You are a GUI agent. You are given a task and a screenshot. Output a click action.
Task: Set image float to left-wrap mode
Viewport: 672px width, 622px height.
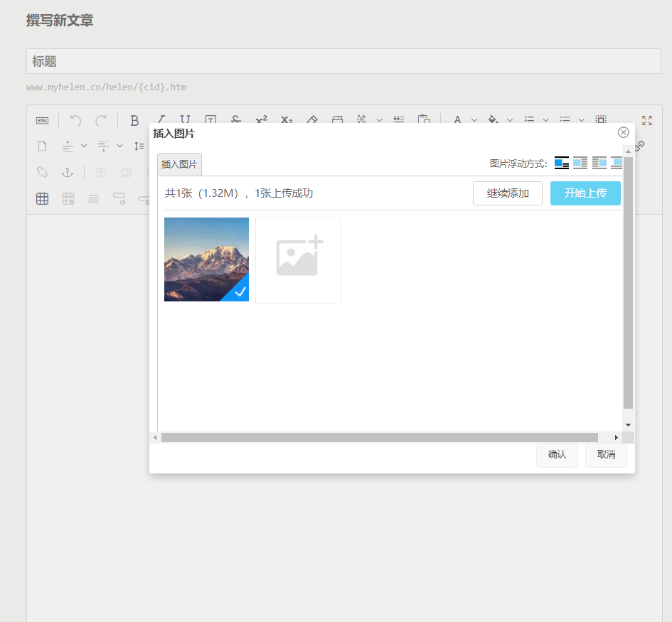[580, 163]
